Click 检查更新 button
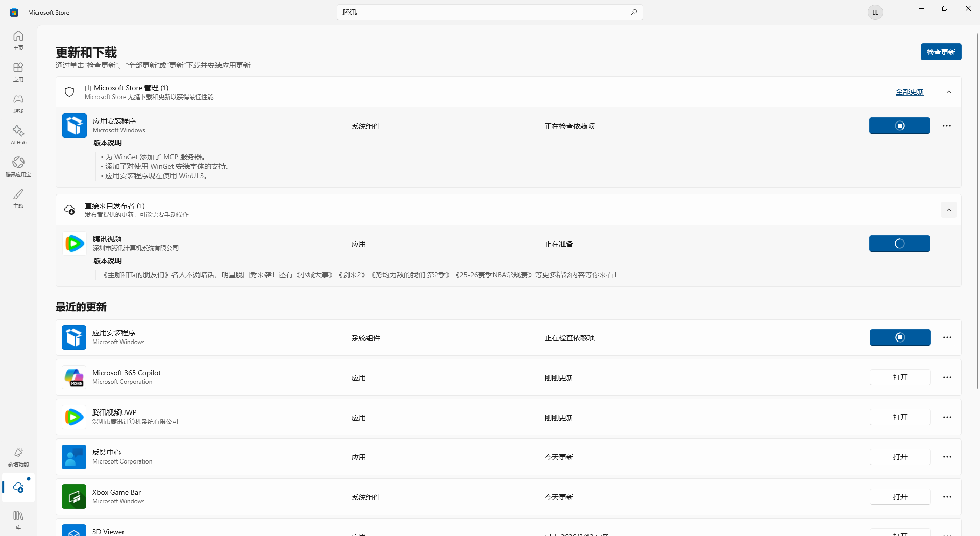980x536 pixels. pos(941,52)
